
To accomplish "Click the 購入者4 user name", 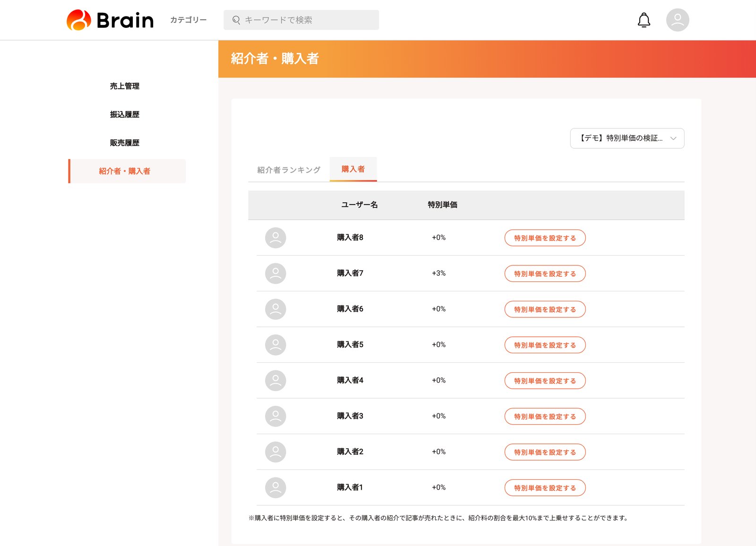I will (350, 380).
